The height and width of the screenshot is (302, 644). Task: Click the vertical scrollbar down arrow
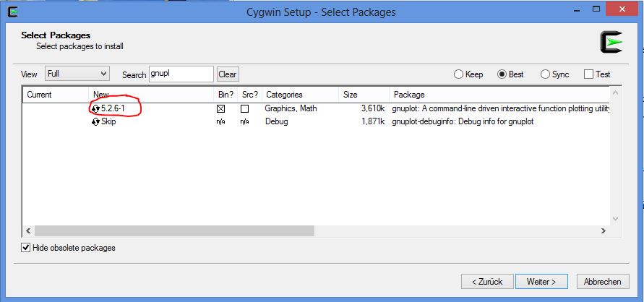pyautogui.click(x=615, y=219)
